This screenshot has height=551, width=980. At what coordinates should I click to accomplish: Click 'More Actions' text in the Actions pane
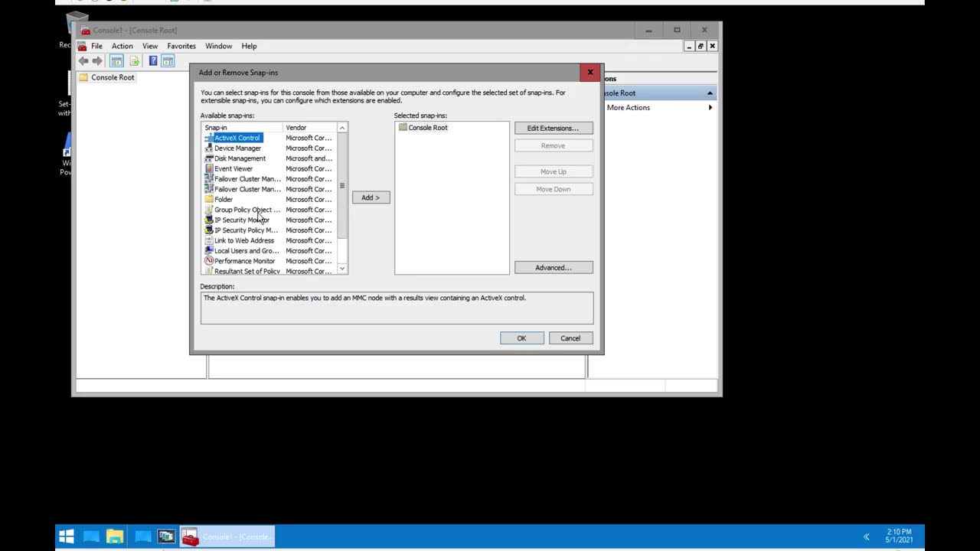point(629,108)
